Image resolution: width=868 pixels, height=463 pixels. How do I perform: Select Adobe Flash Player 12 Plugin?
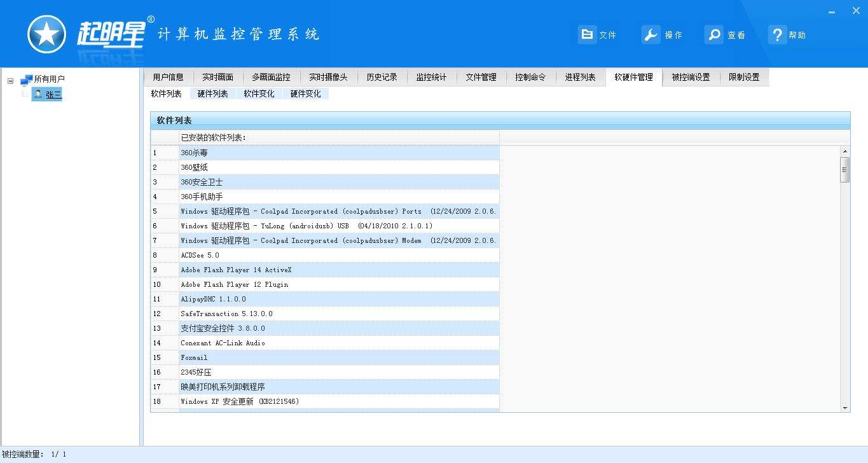click(325, 284)
